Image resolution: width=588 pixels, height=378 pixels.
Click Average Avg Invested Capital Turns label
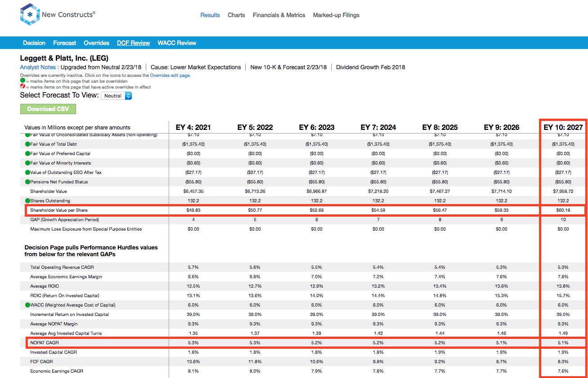pos(66,334)
